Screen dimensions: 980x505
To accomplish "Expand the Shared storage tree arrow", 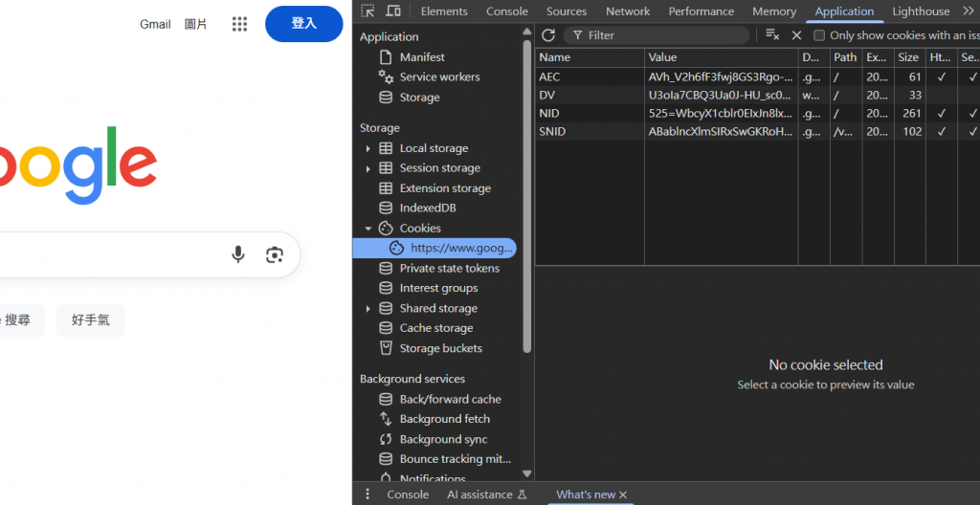I will coord(367,309).
